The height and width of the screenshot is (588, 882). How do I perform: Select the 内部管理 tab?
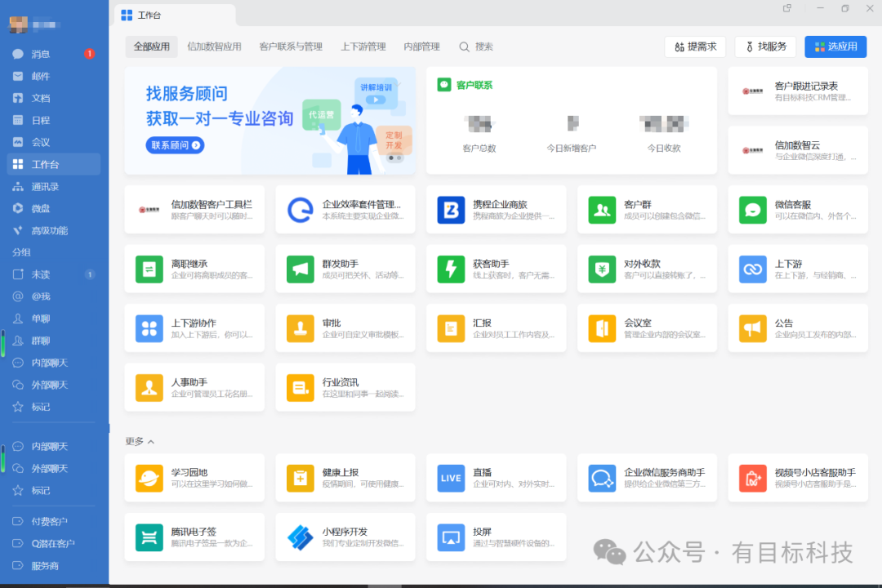(x=421, y=47)
